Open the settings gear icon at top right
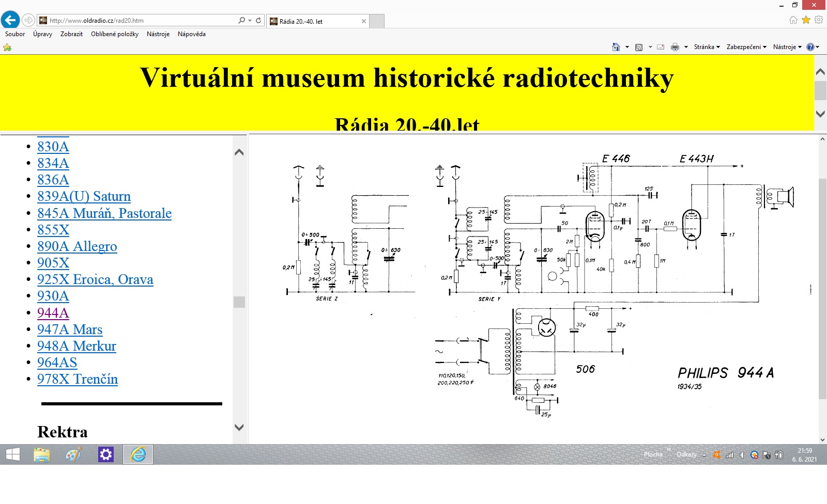Screen dimensions: 827x504 [819, 20]
